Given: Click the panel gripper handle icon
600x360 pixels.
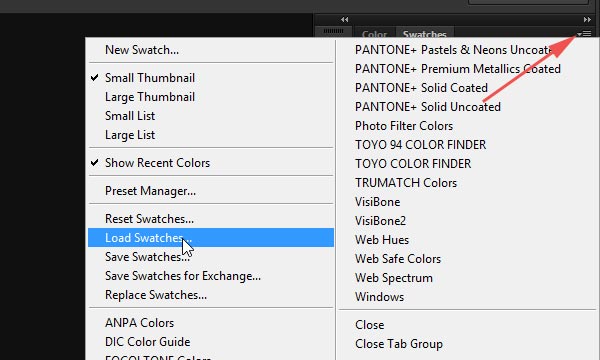Looking at the screenshot, I should tap(333, 31).
